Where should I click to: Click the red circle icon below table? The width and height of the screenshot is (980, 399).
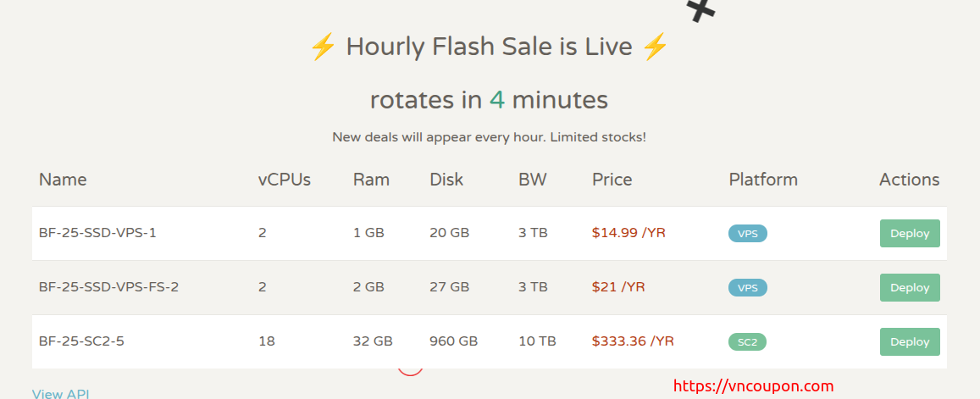tap(410, 369)
